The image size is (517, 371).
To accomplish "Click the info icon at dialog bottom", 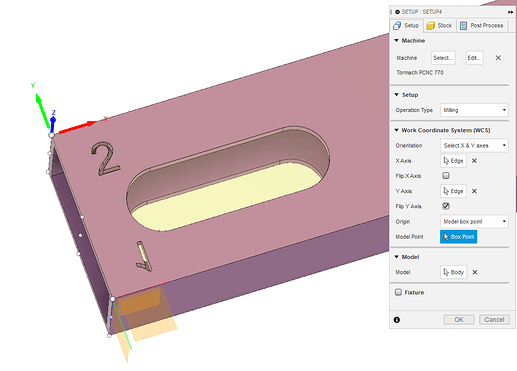I will tap(397, 320).
